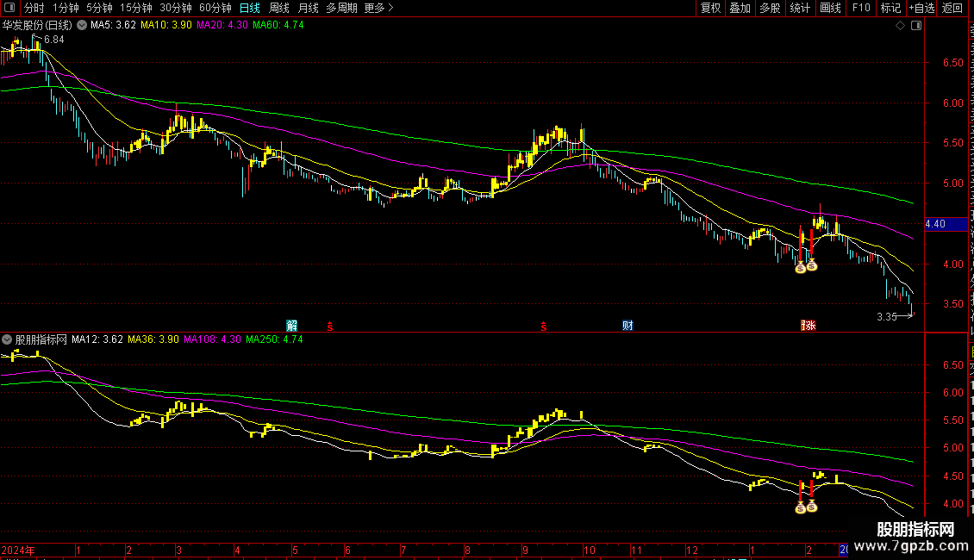
Task: Open 多周期 multi-period view
Action: [x=341, y=8]
